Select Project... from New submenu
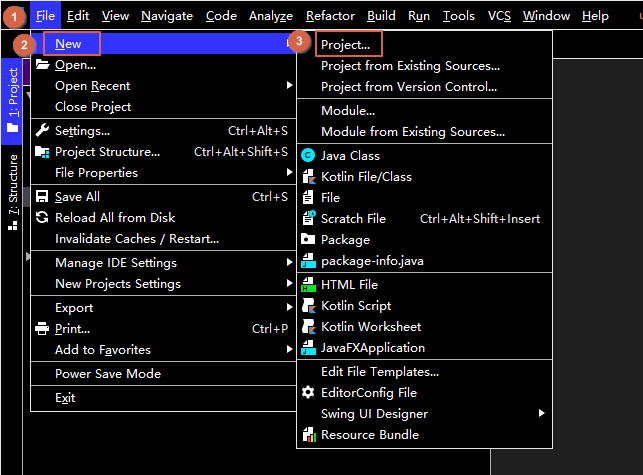This screenshot has width=643, height=475. coord(345,45)
